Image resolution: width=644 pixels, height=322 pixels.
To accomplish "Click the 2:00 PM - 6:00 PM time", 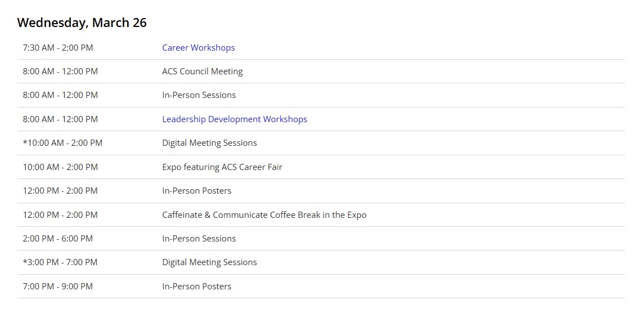I will pyautogui.click(x=58, y=239).
